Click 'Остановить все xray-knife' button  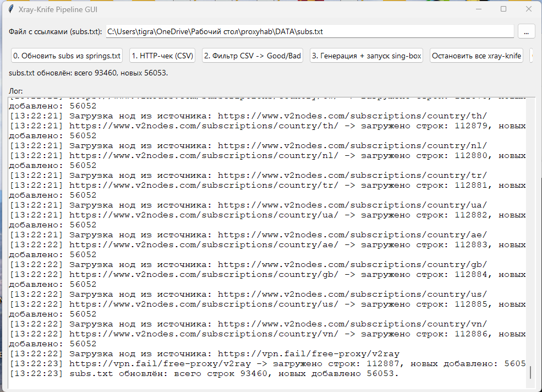pos(477,56)
